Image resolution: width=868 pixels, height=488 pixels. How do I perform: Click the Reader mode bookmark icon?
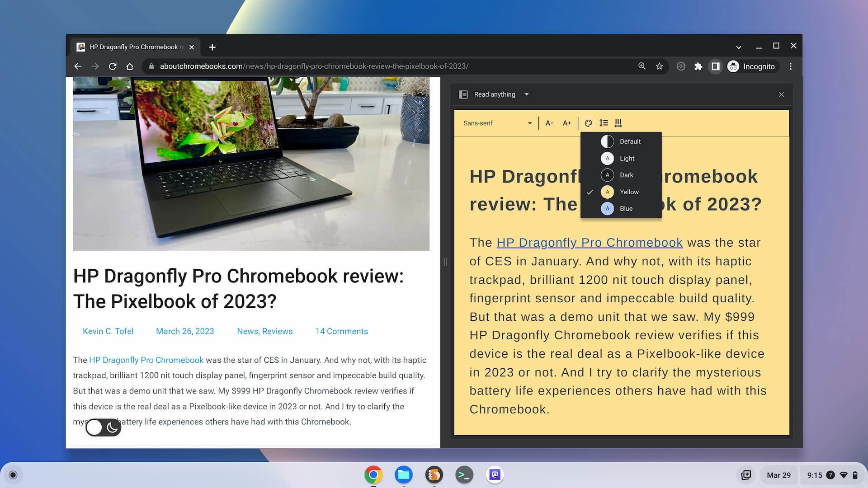tap(463, 94)
